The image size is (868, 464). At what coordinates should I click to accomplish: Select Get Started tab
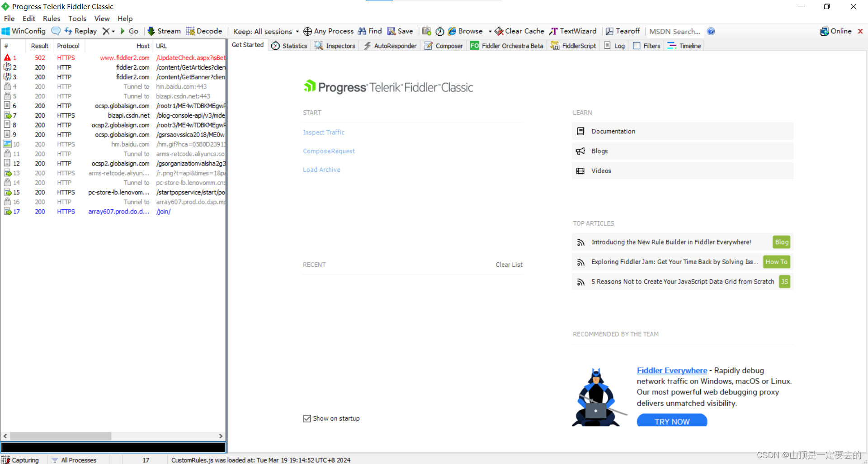[x=248, y=45]
